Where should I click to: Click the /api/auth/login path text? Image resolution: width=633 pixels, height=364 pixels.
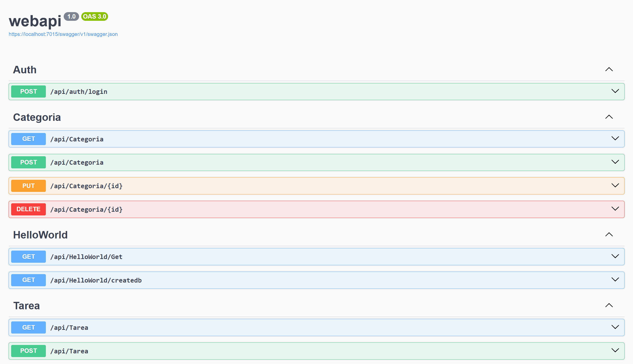[79, 92]
